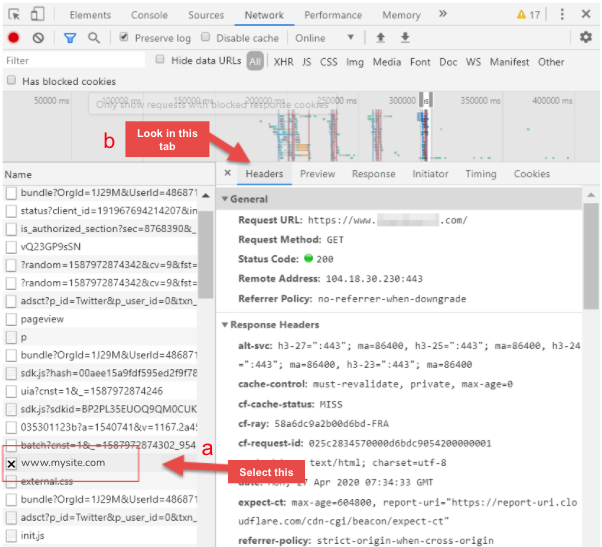Check Hide data URLs option
This screenshot has width=602, height=547.
160,59
